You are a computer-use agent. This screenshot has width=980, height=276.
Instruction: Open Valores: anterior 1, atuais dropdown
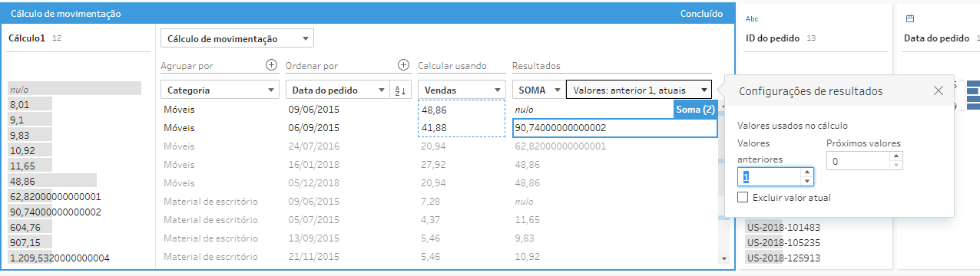(x=638, y=90)
